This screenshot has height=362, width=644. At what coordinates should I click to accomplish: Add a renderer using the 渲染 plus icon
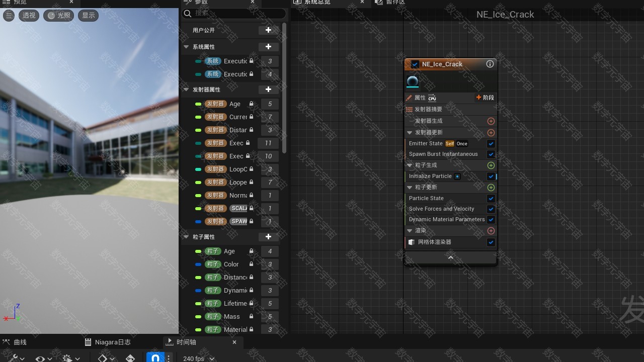(x=491, y=231)
